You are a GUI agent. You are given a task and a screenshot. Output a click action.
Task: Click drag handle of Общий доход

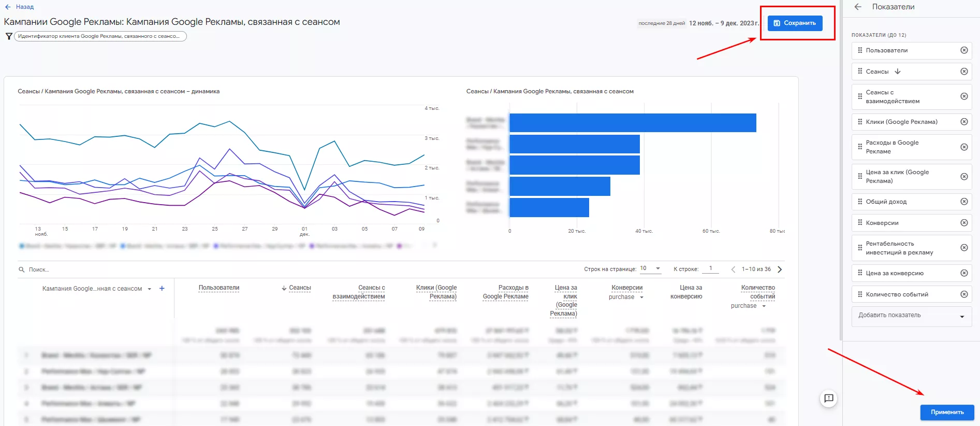point(860,202)
